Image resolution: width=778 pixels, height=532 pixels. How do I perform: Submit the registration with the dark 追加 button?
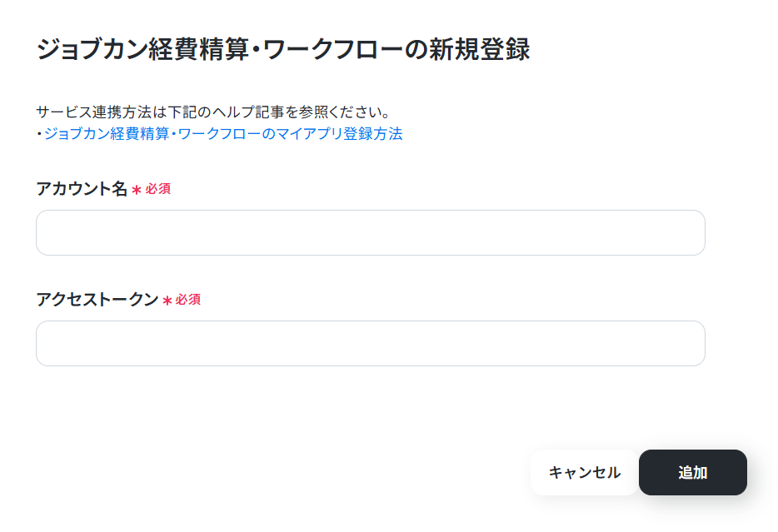click(x=693, y=472)
